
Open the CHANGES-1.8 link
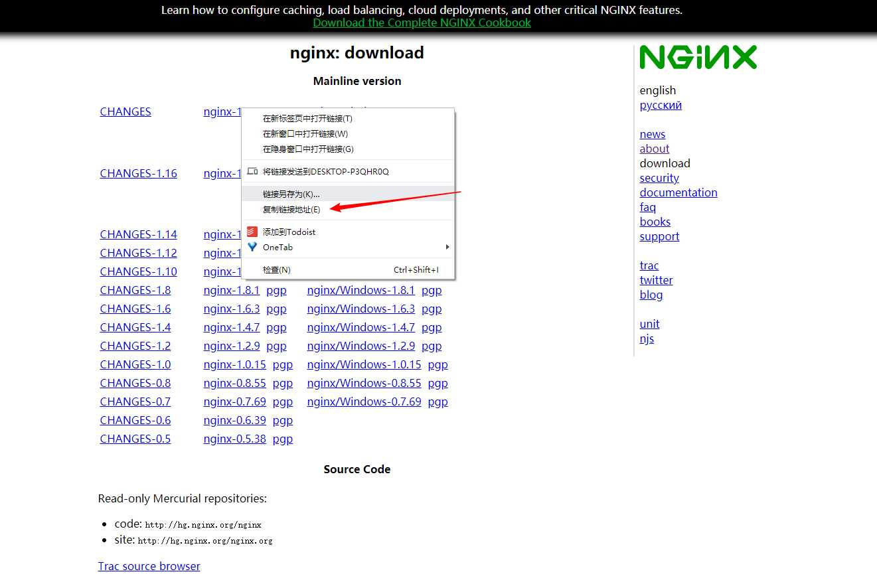135,290
